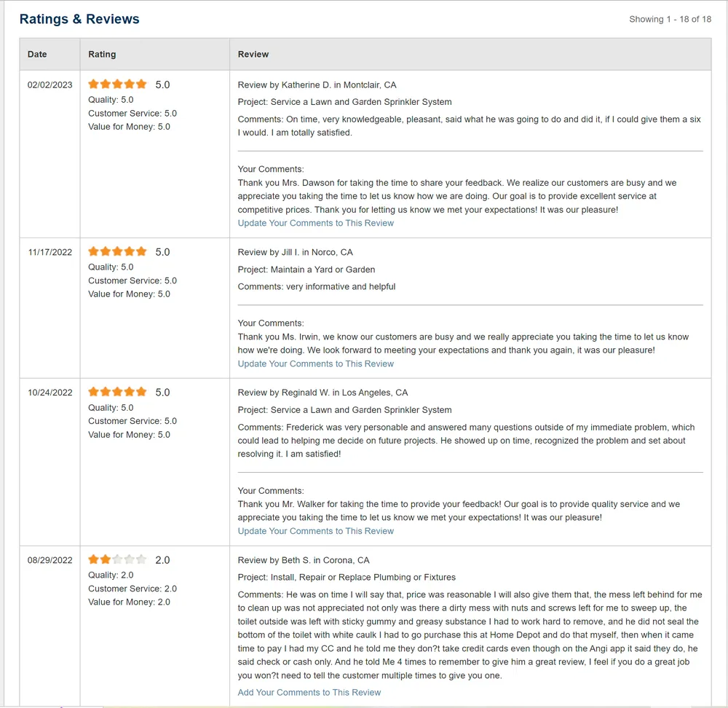Update your comments on Katherine D.'s review
Image resolution: width=728 pixels, height=708 pixels.
(x=315, y=223)
